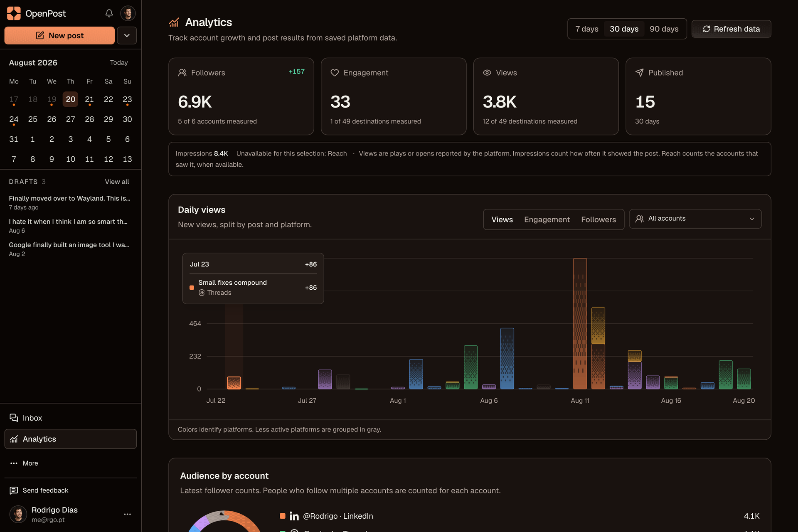Switch the chart to the Engagement tab
Screen dimensions: 798x532
point(547,219)
